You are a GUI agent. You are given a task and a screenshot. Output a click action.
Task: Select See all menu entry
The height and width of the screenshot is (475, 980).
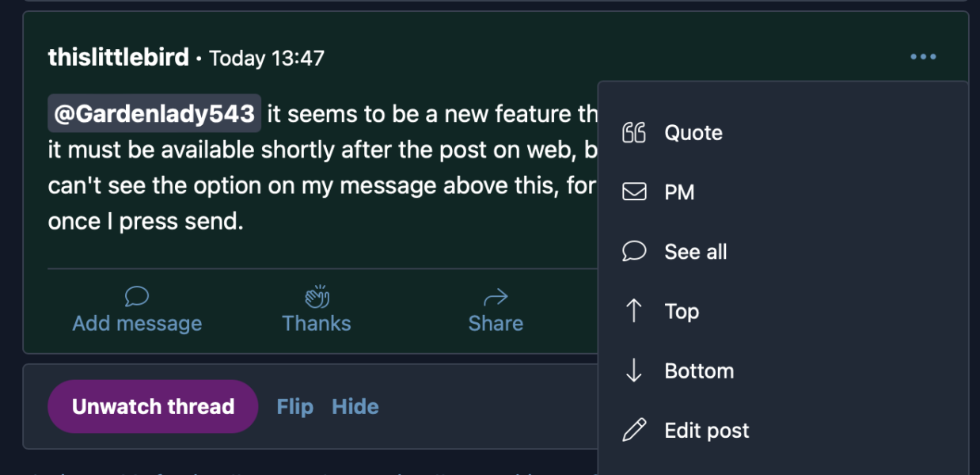[695, 252]
